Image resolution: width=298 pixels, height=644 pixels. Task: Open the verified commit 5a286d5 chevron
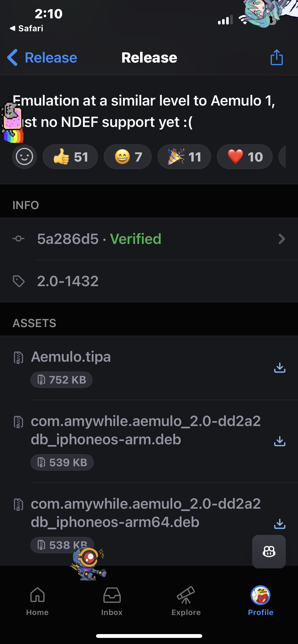pyautogui.click(x=282, y=239)
